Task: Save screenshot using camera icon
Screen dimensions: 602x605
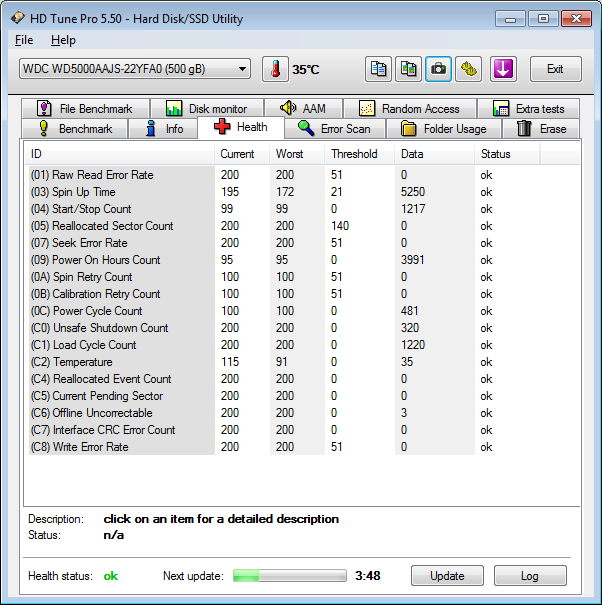Action: tap(438, 69)
